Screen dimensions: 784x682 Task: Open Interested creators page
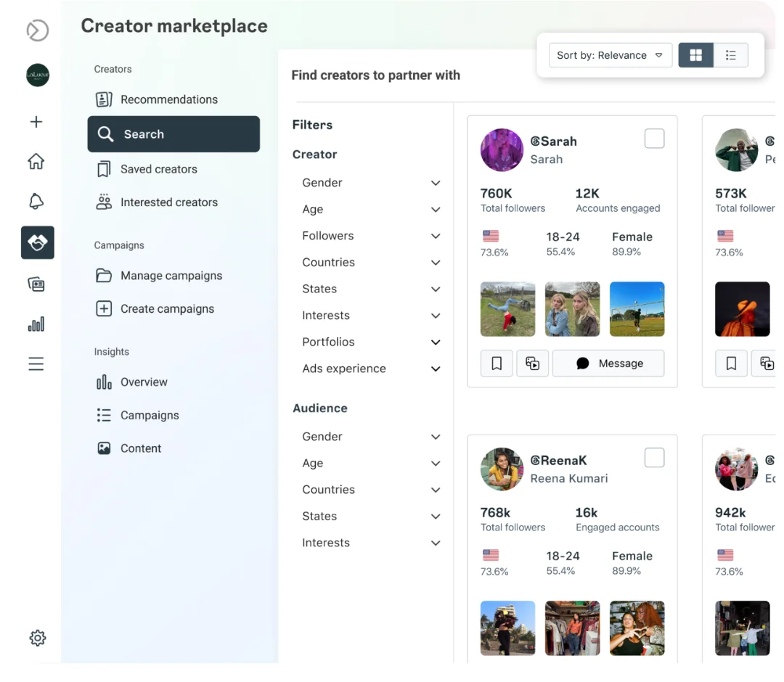[169, 202]
